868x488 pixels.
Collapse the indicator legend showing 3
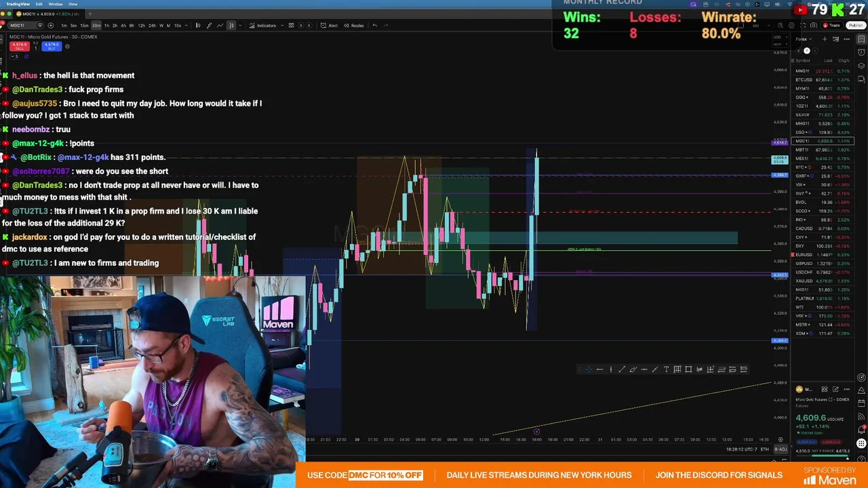pos(14,56)
